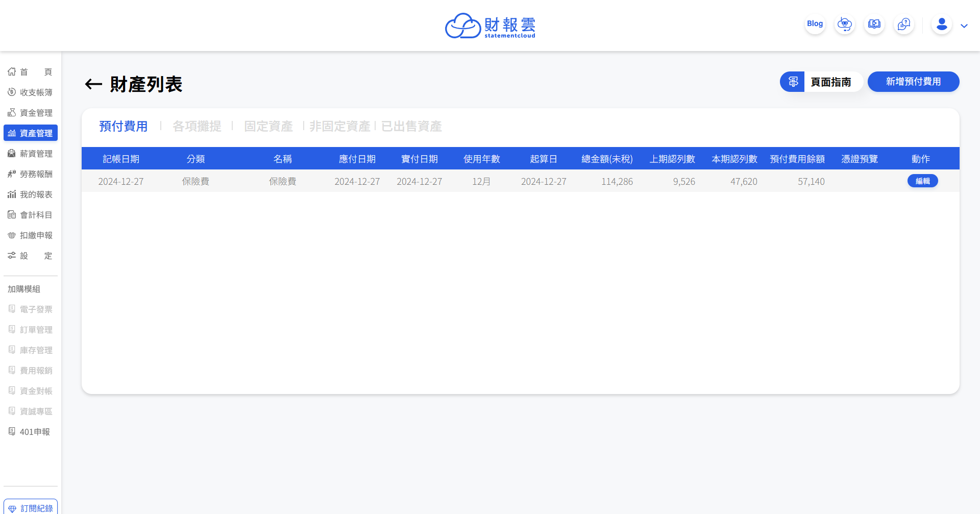Click the 資產管理 sidebar icon

(x=12, y=133)
